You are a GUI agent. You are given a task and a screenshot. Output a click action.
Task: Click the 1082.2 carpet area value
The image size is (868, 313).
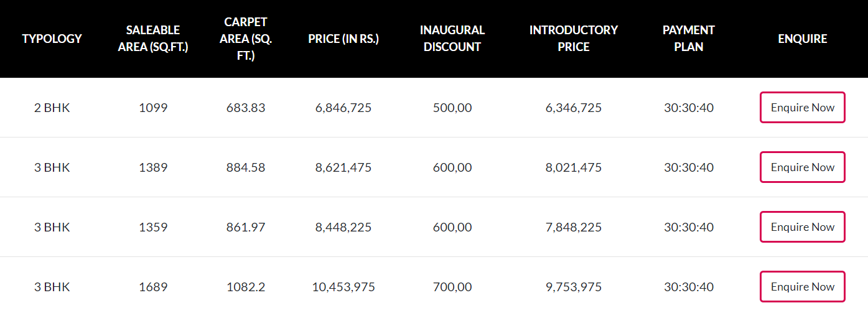246,287
